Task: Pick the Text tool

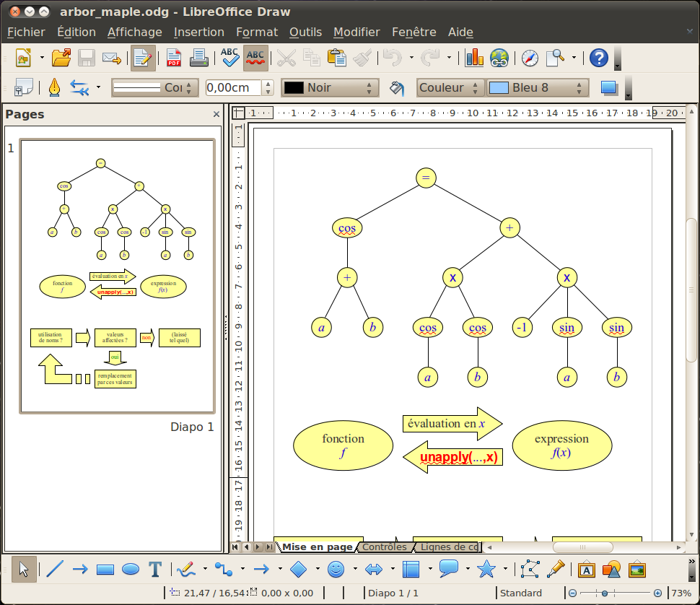Action: click(155, 570)
